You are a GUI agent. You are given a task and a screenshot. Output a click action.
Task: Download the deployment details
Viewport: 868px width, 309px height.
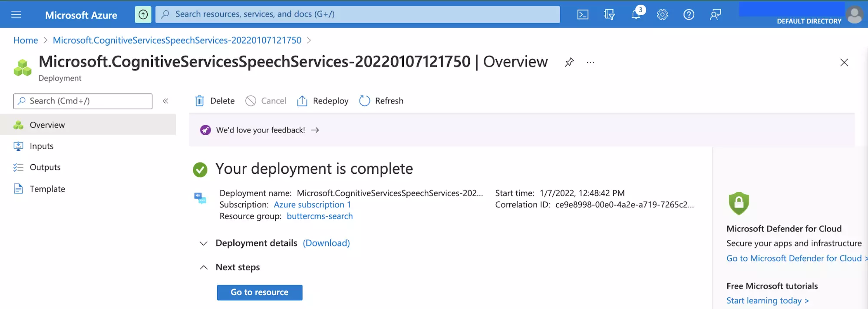tap(326, 243)
